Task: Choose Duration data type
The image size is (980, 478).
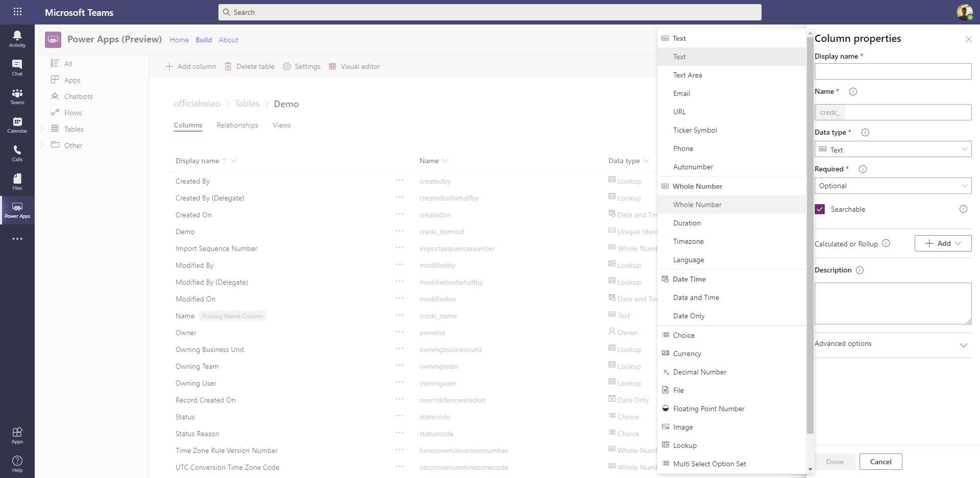Action: click(x=731, y=223)
